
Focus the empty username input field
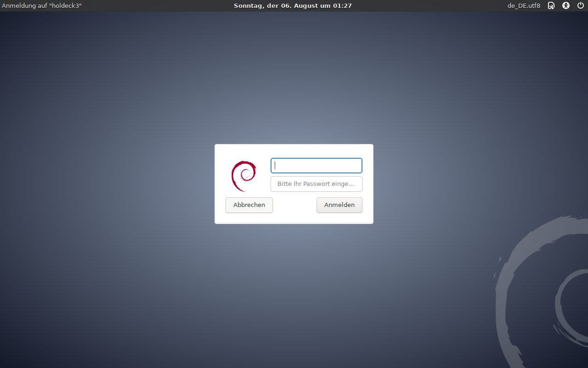pos(317,166)
